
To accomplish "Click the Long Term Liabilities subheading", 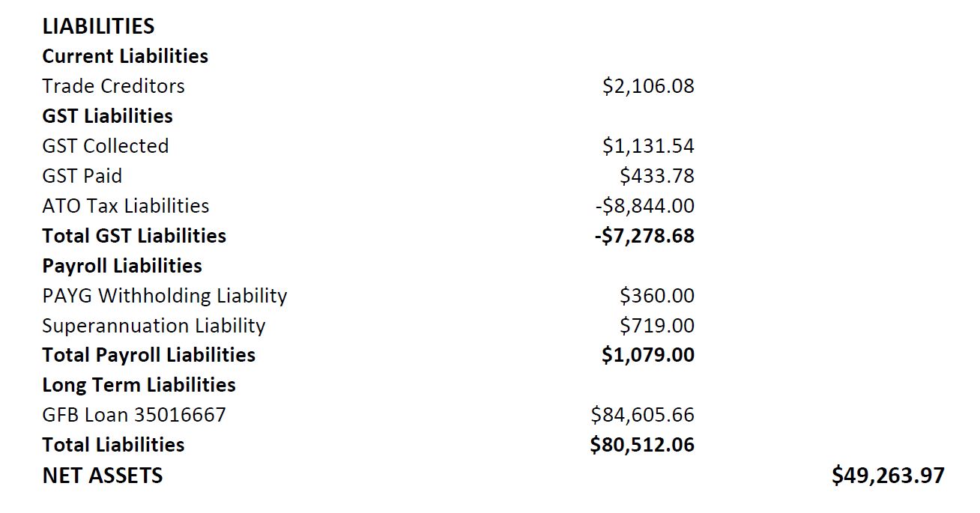I will coord(139,385).
